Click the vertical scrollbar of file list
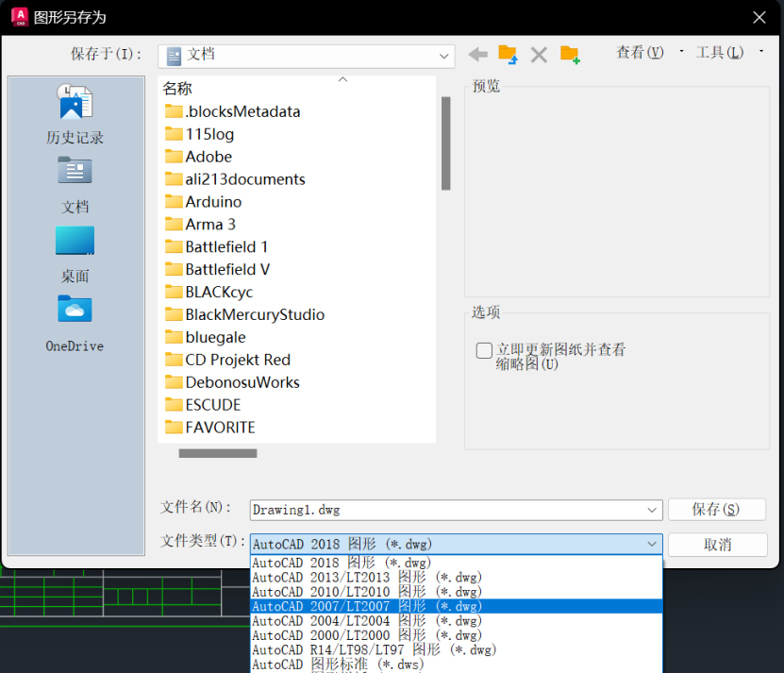The height and width of the screenshot is (673, 784). click(445, 143)
